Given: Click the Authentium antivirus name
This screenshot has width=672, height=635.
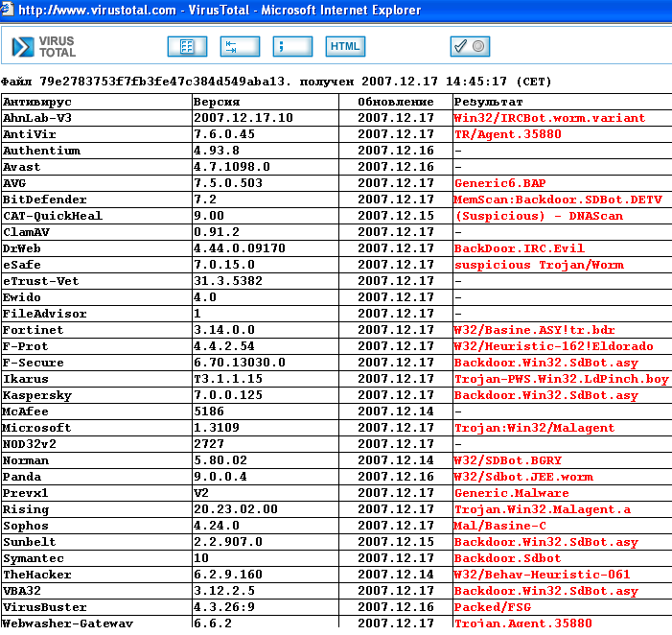Looking at the screenshot, I should pyautogui.click(x=41, y=151).
